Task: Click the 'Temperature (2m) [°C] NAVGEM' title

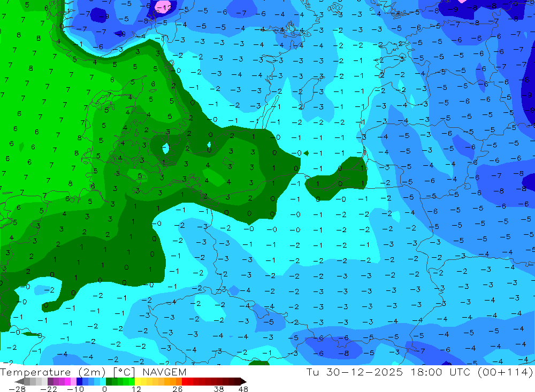Action: (x=93, y=372)
